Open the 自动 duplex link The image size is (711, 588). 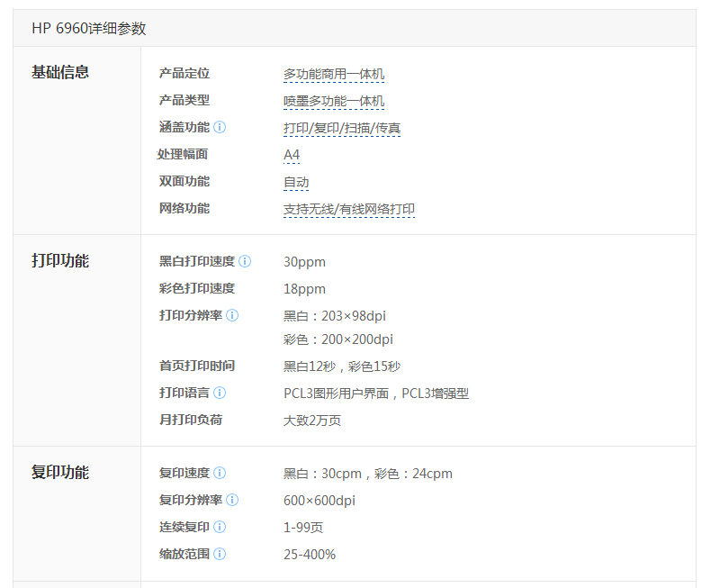click(x=296, y=183)
